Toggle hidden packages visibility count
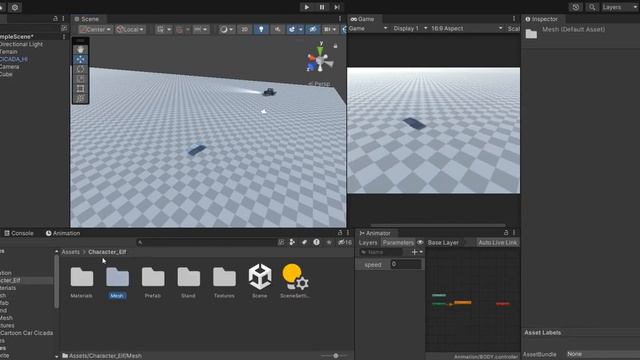 (344, 242)
